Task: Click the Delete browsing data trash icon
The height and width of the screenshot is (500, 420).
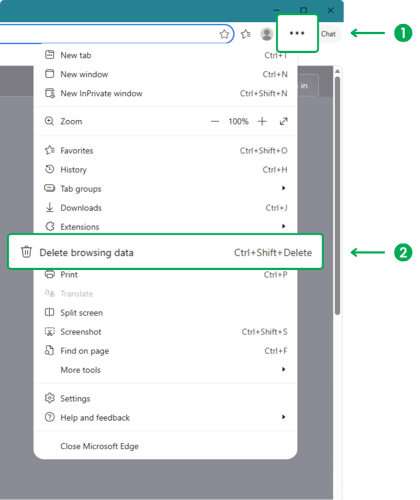Action: point(26,252)
